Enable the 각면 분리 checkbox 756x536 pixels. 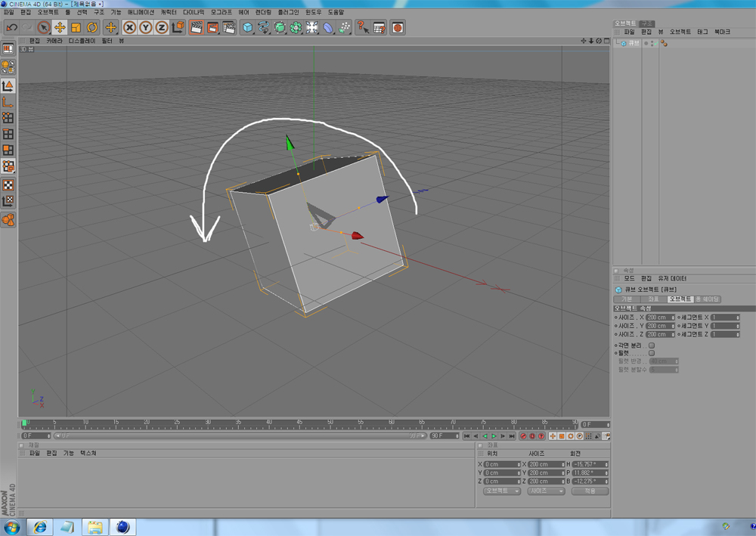pyautogui.click(x=652, y=345)
